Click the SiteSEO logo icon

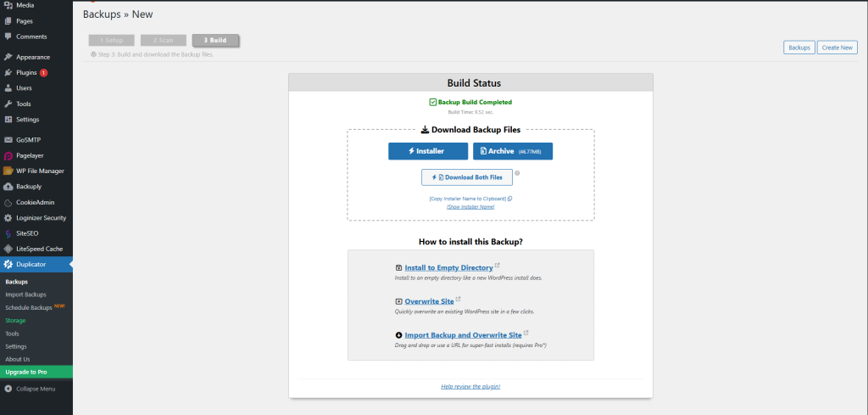point(8,233)
